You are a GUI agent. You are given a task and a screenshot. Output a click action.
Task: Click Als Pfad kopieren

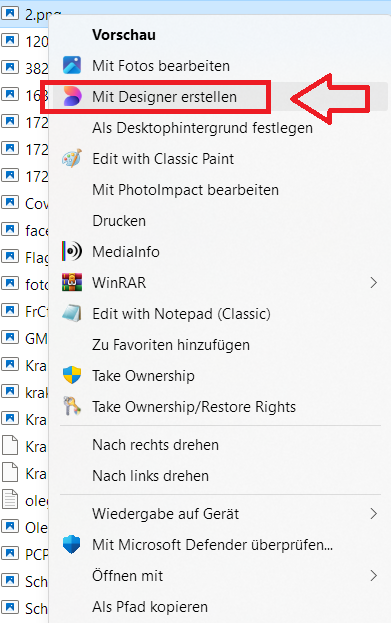click(x=150, y=607)
